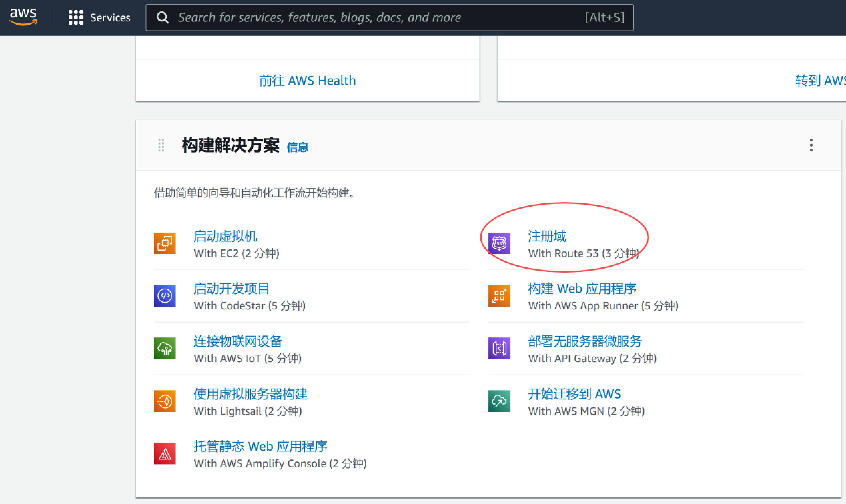Open the Services grid menu icon

pos(76,17)
